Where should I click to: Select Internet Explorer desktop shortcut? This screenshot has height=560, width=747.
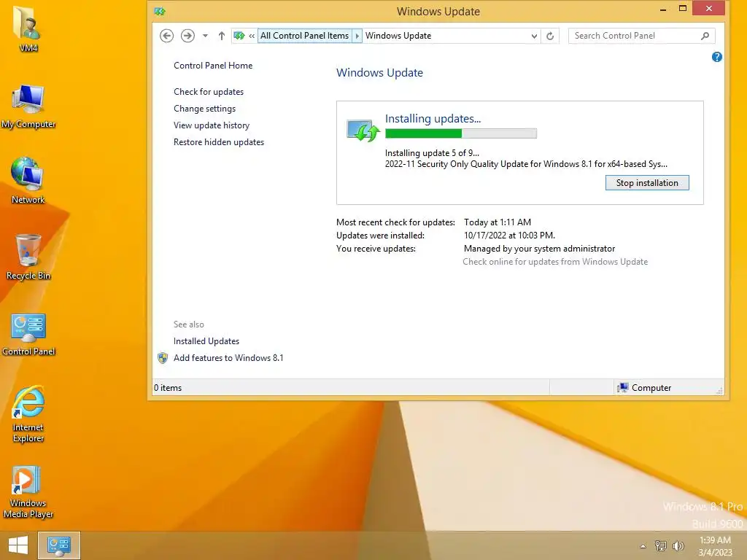pyautogui.click(x=28, y=414)
